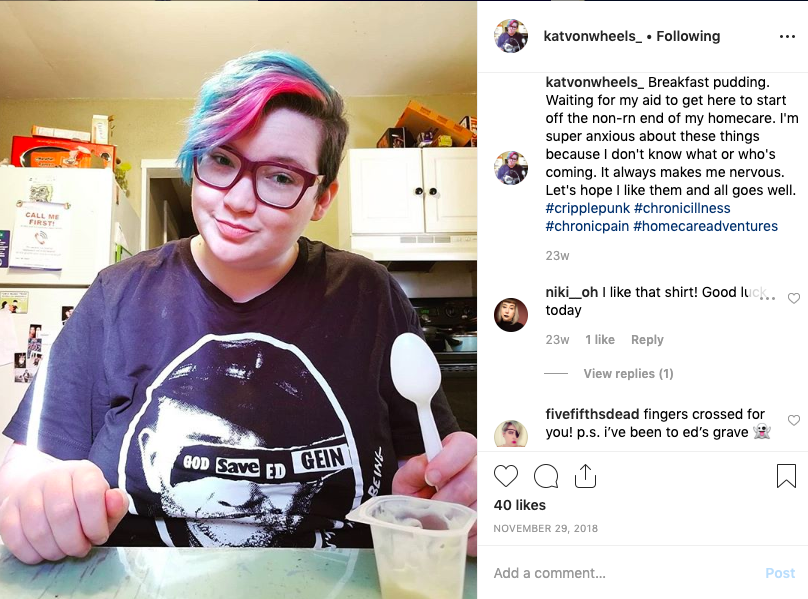
Task: Click the Post comment button
Action: pyautogui.click(x=780, y=573)
